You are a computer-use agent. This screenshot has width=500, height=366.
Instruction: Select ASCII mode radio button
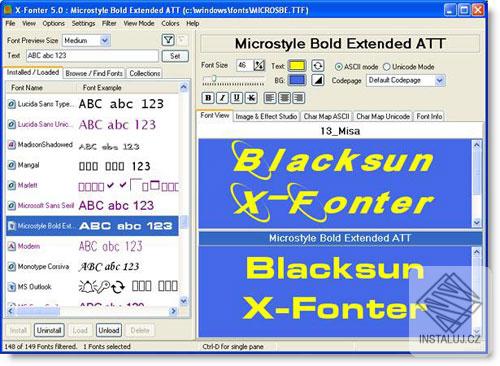[338, 67]
